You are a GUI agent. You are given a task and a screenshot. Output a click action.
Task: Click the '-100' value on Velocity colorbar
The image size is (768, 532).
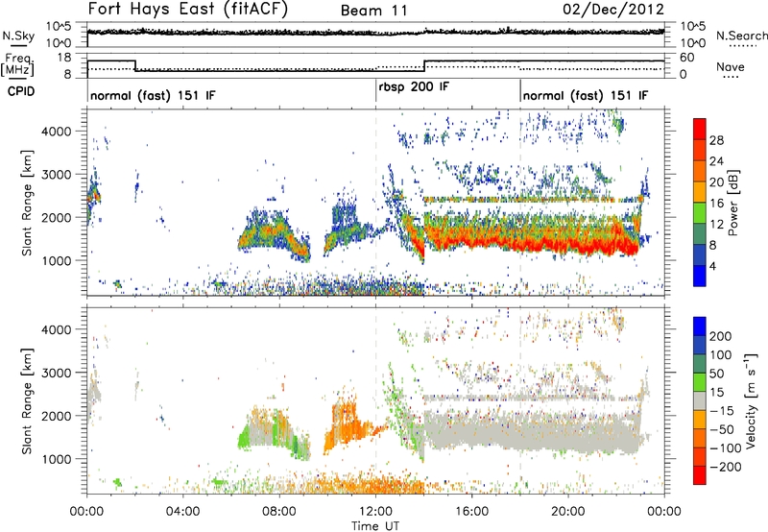[x=725, y=448]
